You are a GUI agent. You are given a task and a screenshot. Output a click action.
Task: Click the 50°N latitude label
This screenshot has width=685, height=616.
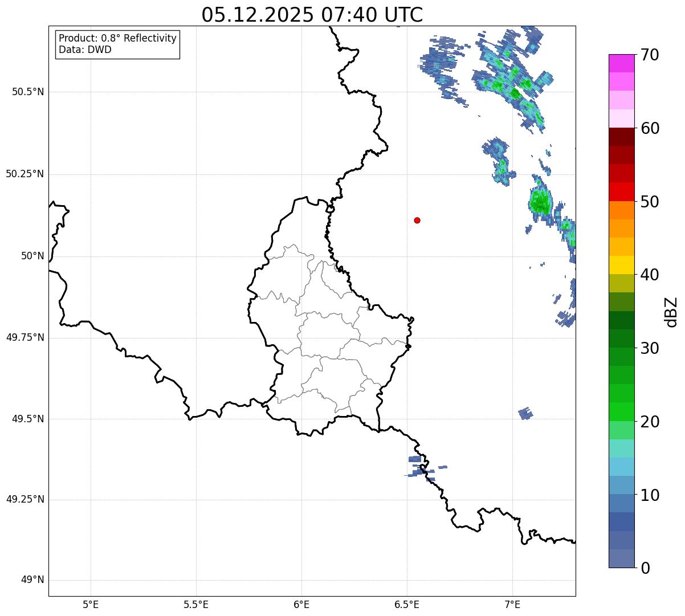click(x=32, y=256)
